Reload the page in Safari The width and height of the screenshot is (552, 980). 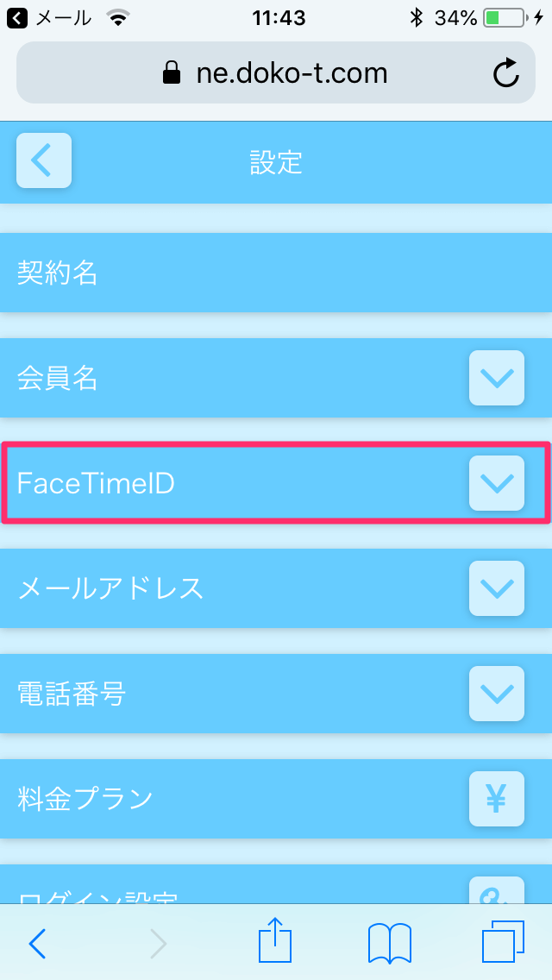(506, 73)
